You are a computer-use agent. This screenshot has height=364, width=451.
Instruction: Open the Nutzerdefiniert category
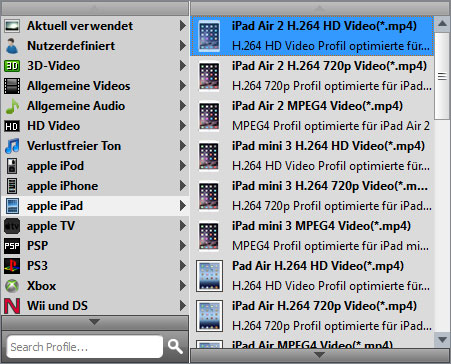95,46
